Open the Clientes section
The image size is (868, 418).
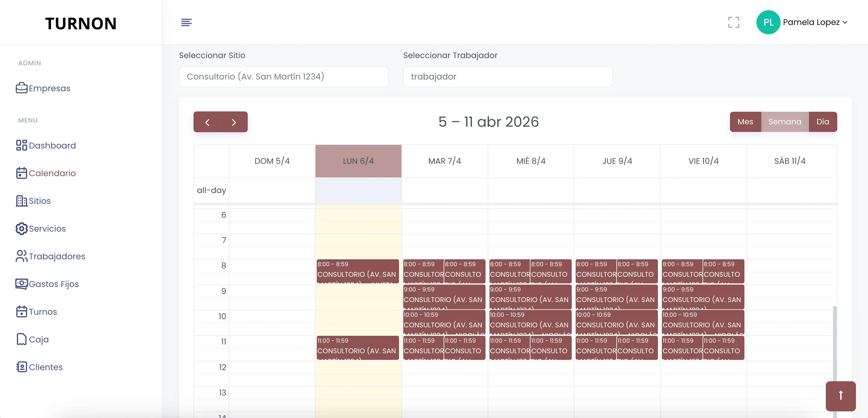(46, 367)
